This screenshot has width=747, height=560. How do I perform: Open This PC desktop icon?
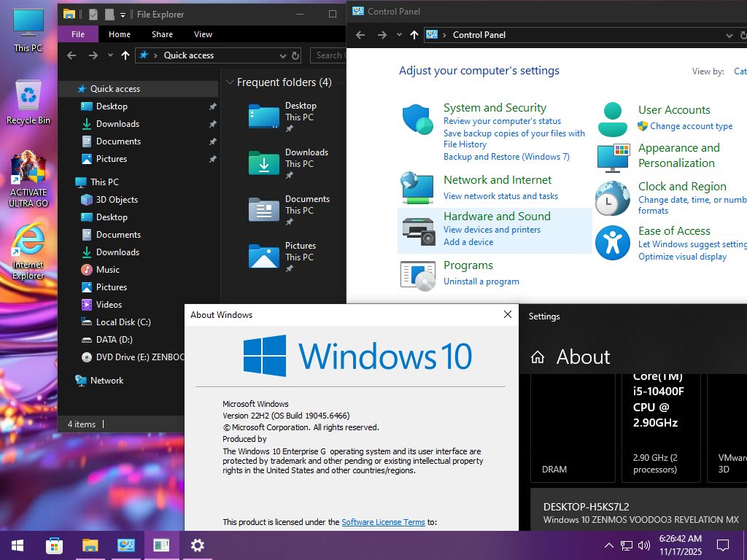coord(28,29)
